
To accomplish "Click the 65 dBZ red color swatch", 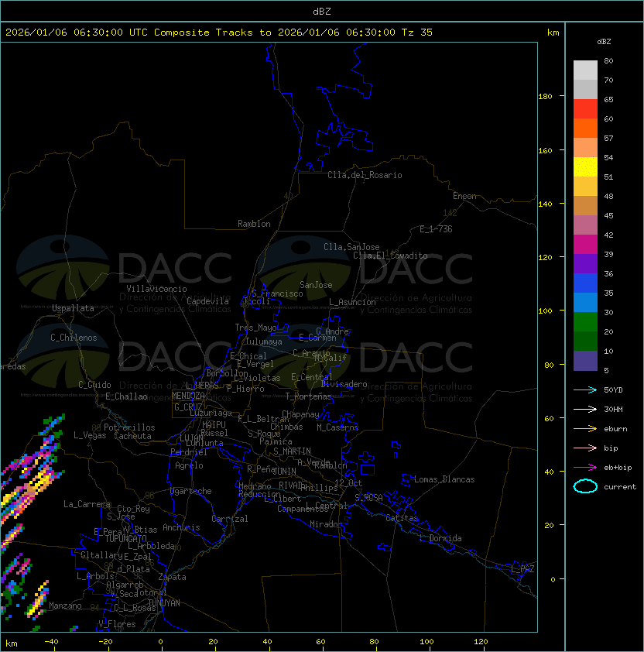I will (585, 108).
